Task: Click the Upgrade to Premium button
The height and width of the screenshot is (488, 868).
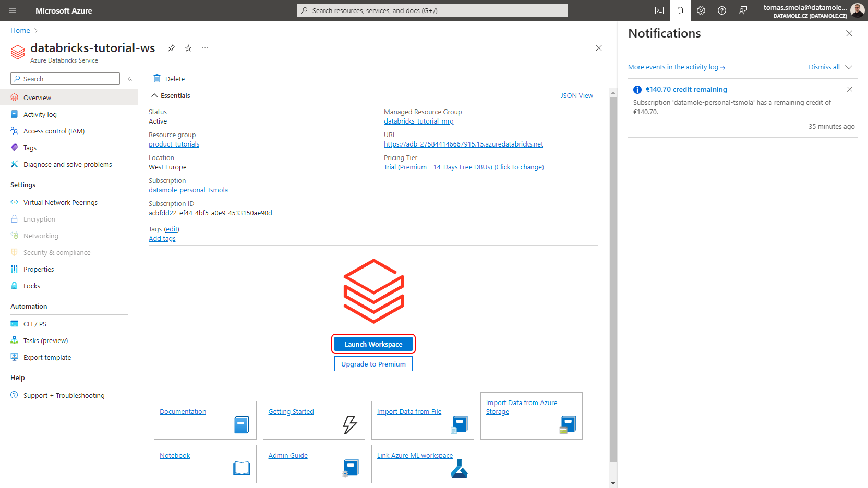Action: (373, 364)
